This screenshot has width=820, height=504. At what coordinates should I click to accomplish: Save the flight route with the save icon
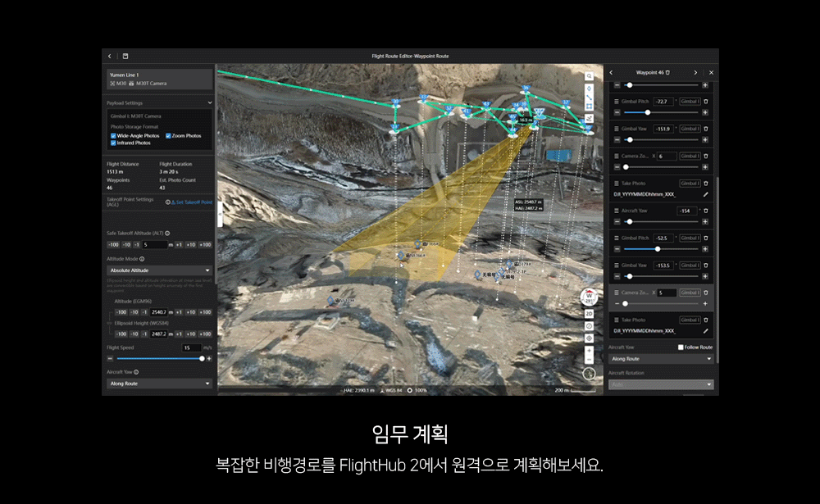click(x=125, y=57)
